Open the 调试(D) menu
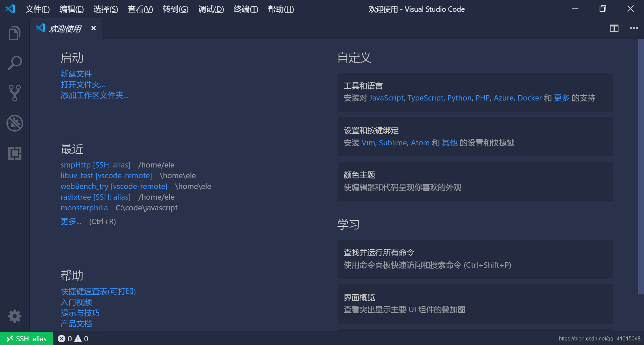Screen dimensions: 644x345 pyautogui.click(x=211, y=9)
